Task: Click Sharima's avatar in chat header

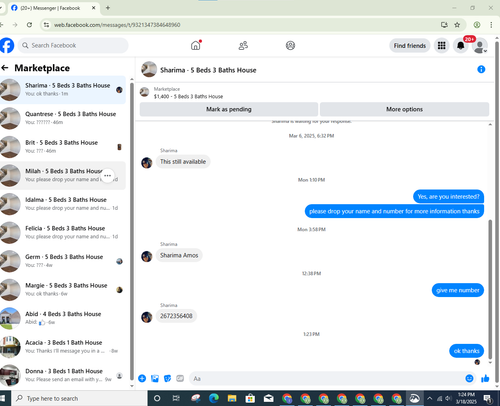Action: (x=149, y=69)
